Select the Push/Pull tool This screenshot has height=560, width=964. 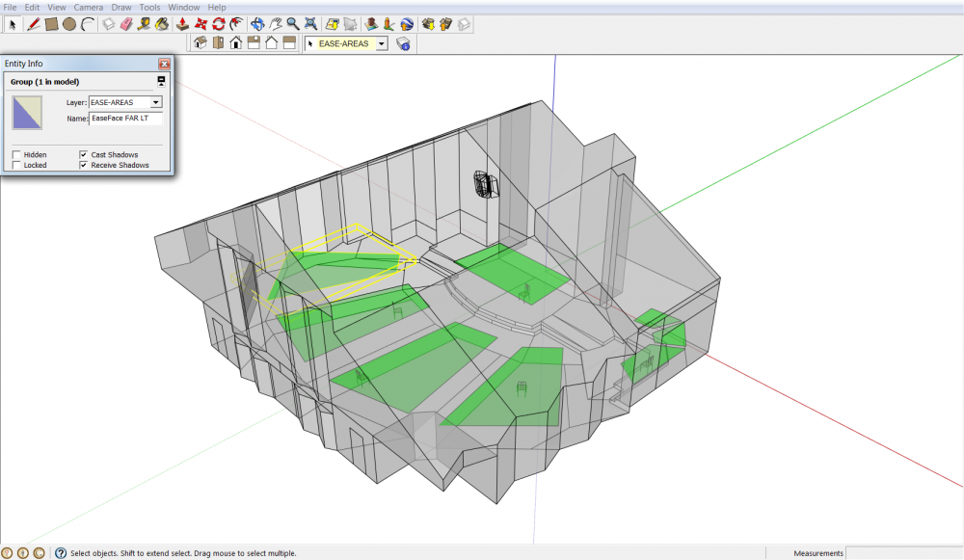pos(182,25)
